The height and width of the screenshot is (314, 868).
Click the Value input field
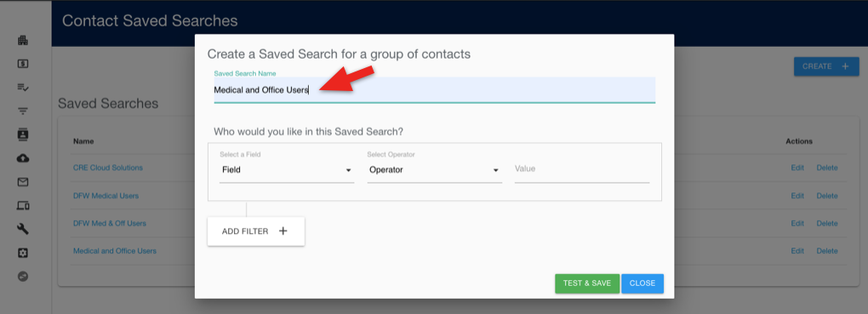[x=582, y=168]
